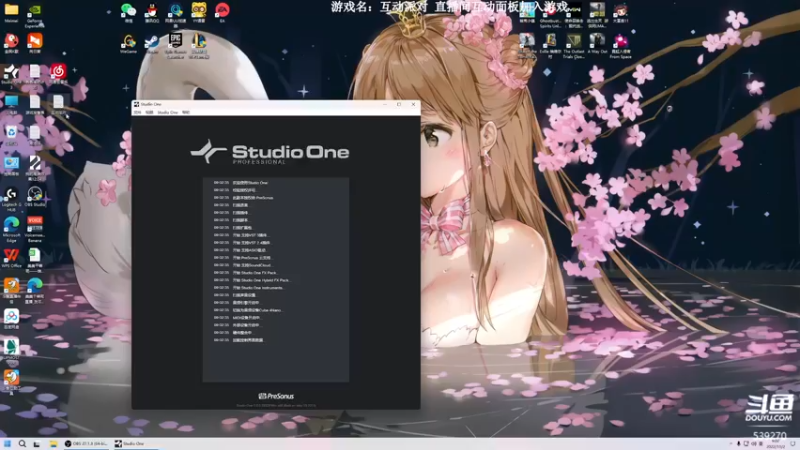Image resolution: width=800 pixels, height=450 pixels.
Task: Open the last Help menu in Studio One
Action: 186,112
